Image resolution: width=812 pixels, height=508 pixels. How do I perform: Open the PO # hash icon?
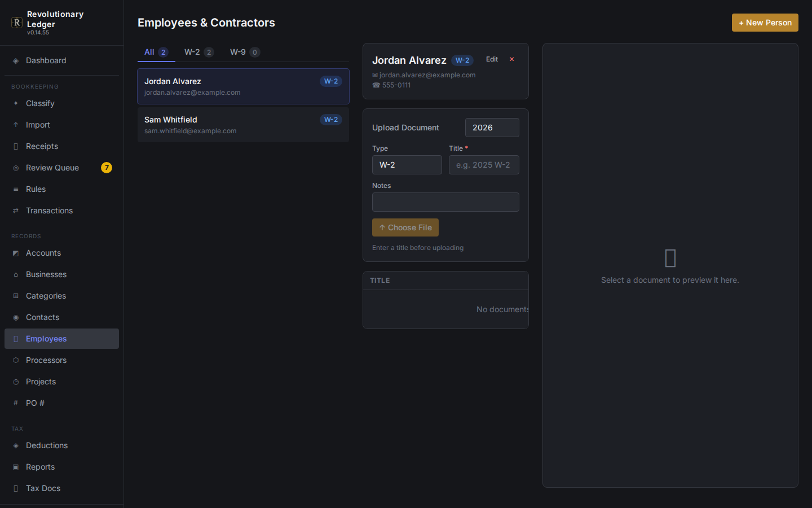click(16, 404)
